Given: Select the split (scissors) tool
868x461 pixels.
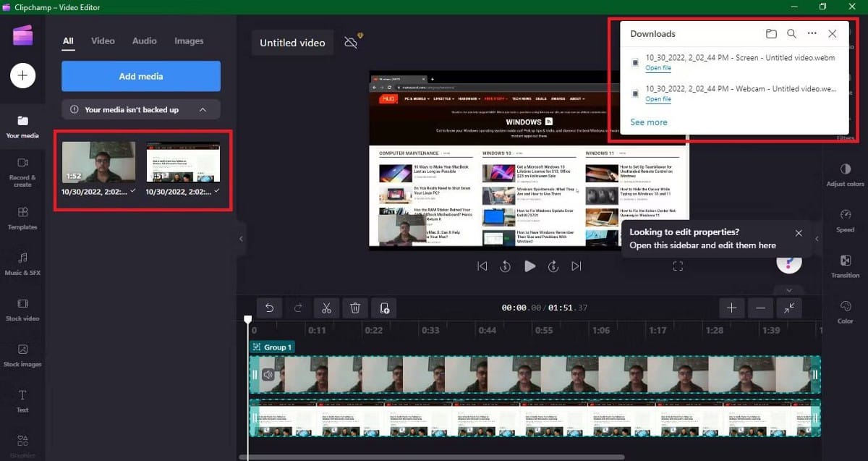Looking at the screenshot, I should pos(326,308).
